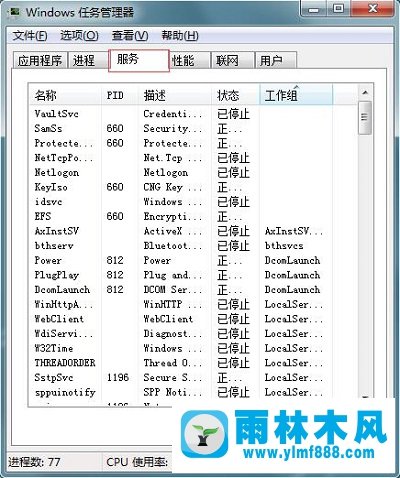Click the service list scrollbar thumb
Image resolution: width=400 pixels, height=478 pixels.
click(x=365, y=118)
